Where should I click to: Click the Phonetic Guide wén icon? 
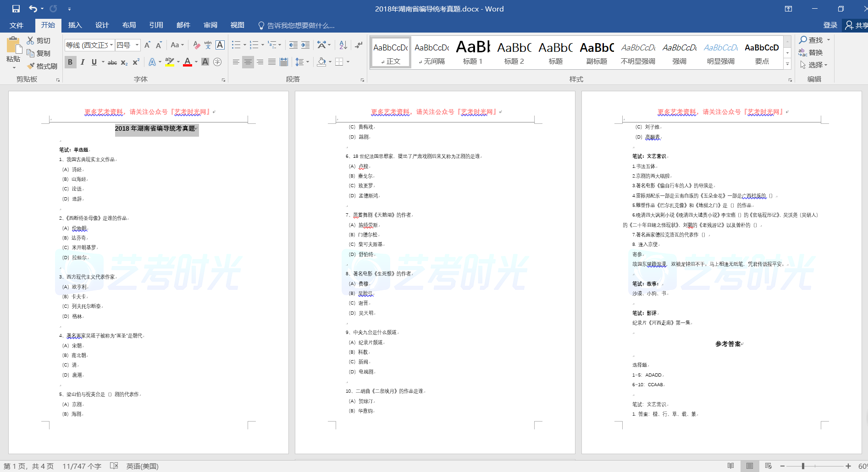click(x=208, y=45)
